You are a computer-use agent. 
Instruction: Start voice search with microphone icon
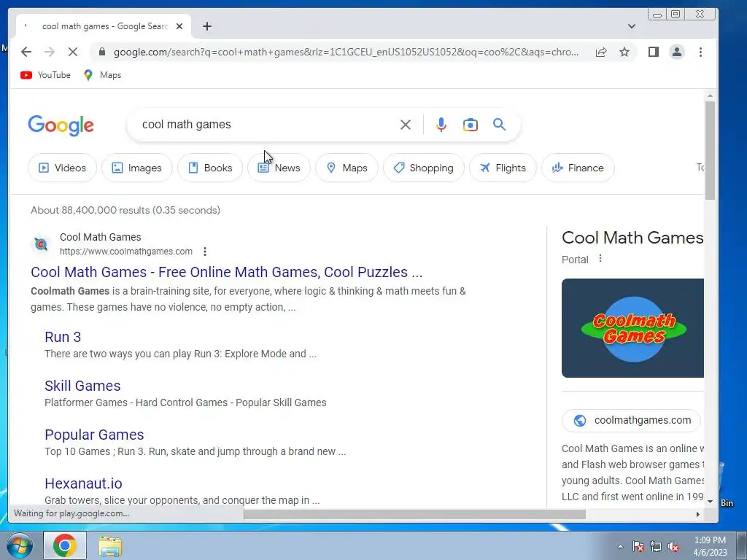441,125
